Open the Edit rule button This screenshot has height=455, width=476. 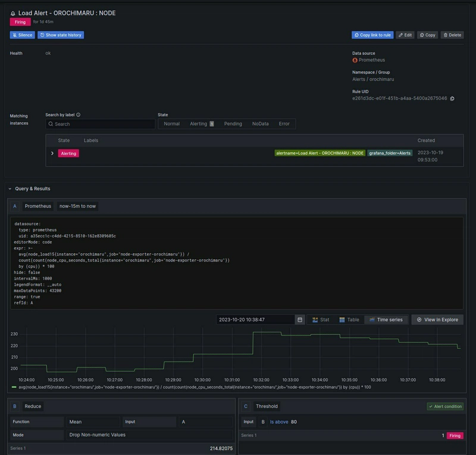coord(405,35)
